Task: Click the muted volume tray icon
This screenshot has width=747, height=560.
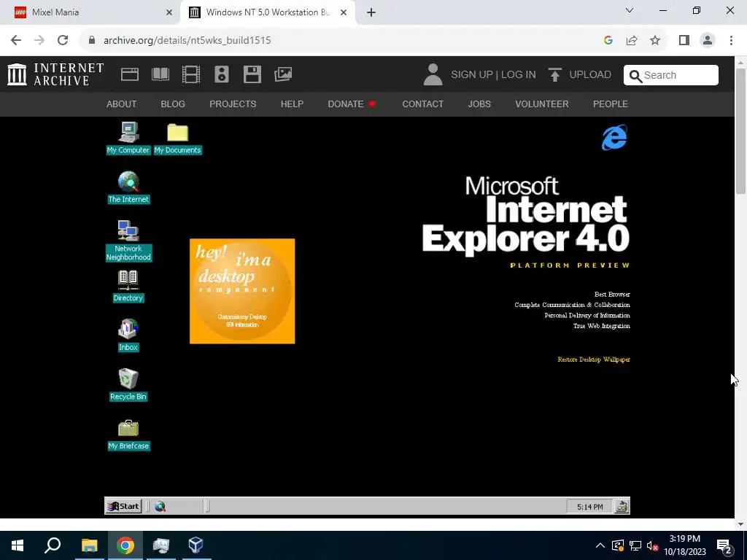Action: 652,545
